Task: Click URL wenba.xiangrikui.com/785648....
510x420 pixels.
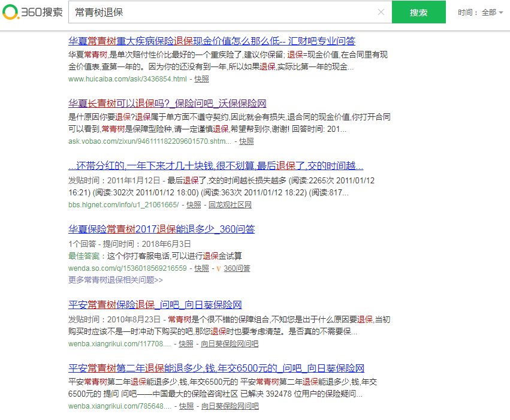Action: coord(120,406)
